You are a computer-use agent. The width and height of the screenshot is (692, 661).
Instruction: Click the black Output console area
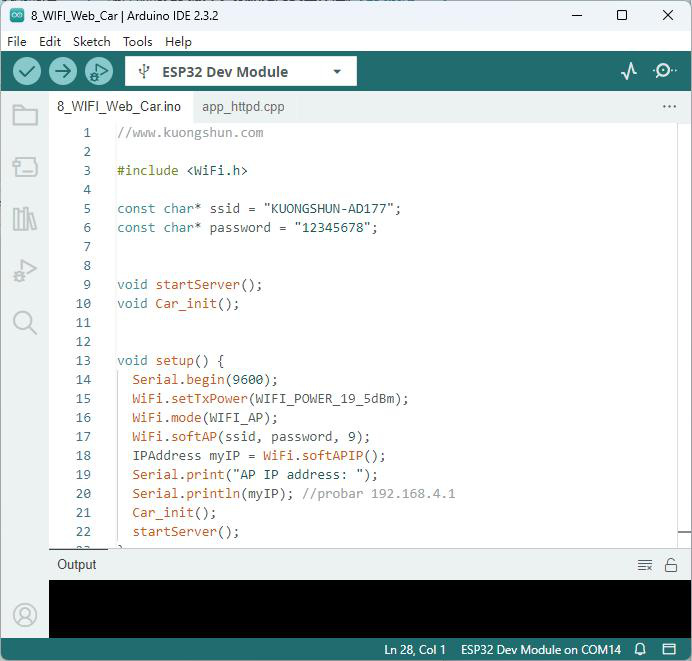click(x=370, y=609)
